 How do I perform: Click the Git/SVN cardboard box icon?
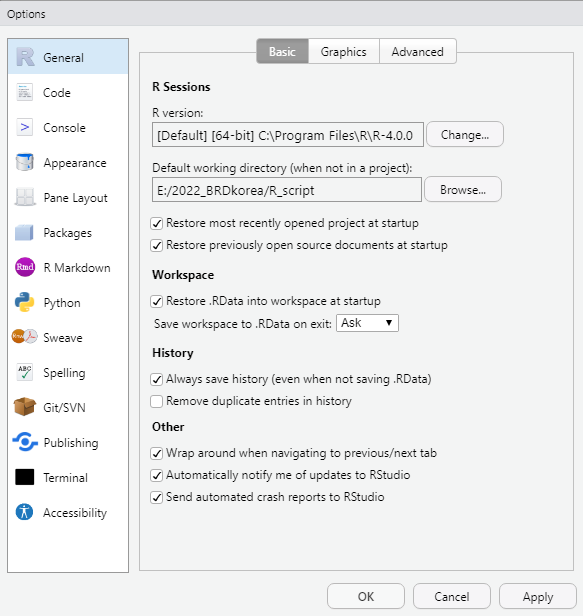pyautogui.click(x=24, y=407)
